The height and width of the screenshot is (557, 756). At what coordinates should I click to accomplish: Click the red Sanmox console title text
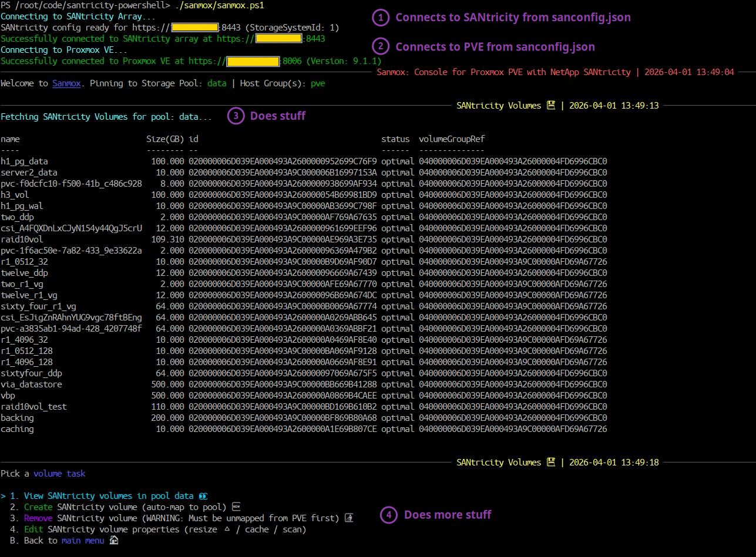[503, 72]
